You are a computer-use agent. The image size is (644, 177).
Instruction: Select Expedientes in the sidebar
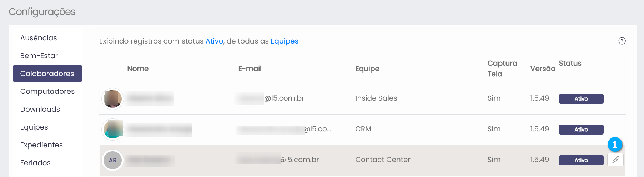point(41,145)
